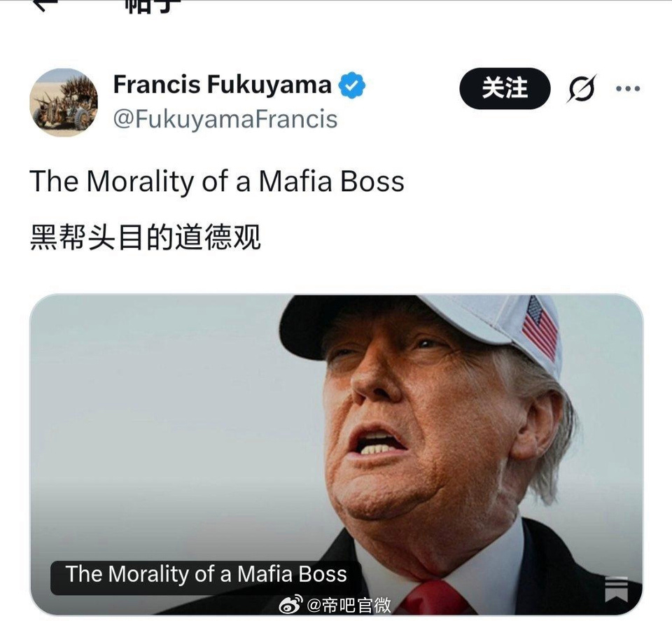Tap the article icon at the card's corner
This screenshot has height=621, width=672.
pos(616,589)
